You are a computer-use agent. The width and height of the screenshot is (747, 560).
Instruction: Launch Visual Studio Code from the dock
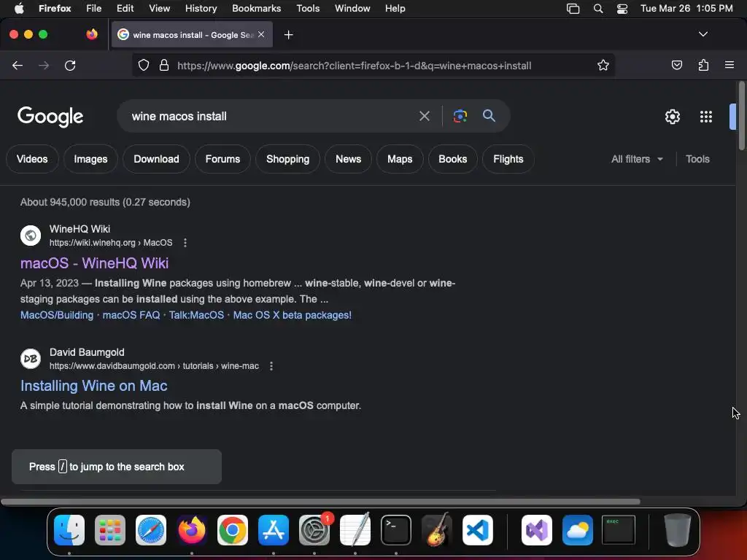pyautogui.click(x=477, y=530)
